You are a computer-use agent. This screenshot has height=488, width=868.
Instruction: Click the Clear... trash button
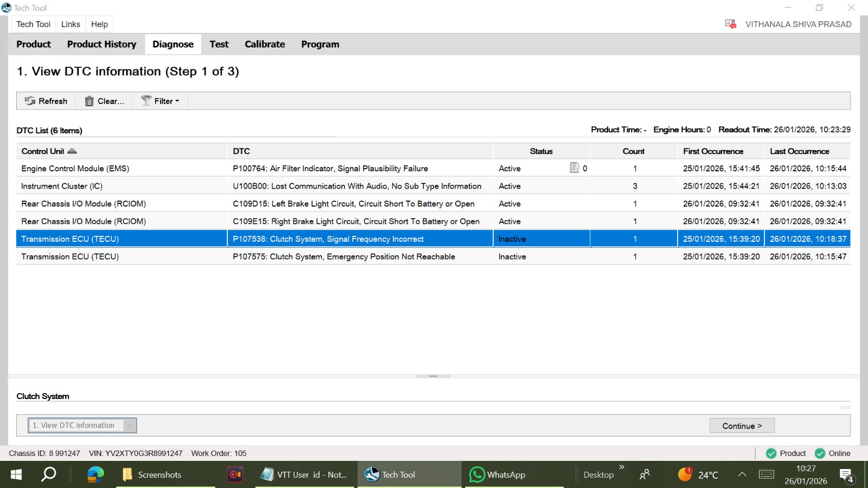104,101
